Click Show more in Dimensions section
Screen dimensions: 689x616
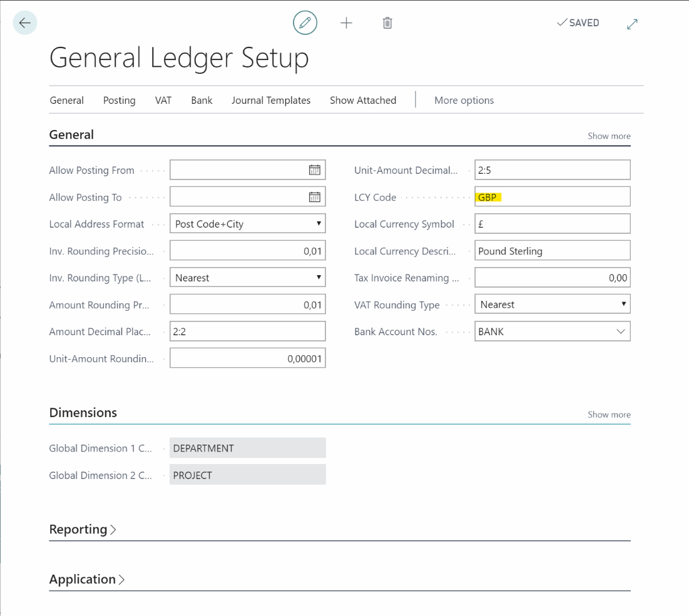(x=608, y=415)
